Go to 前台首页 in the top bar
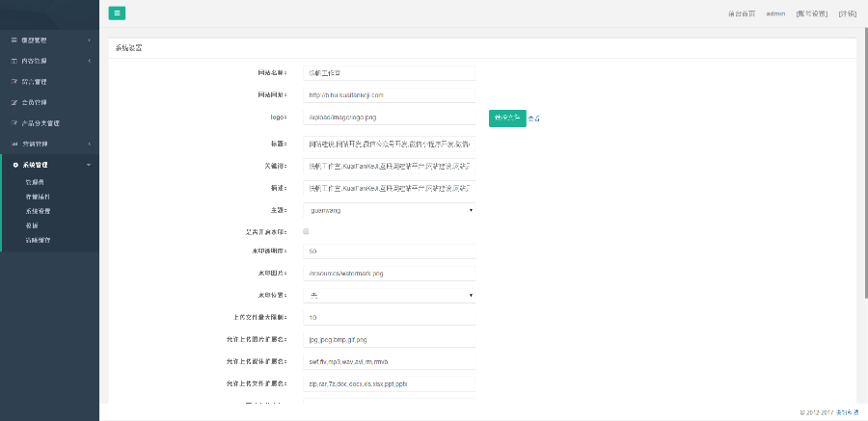Image resolution: width=868 pixels, height=421 pixels. click(742, 13)
